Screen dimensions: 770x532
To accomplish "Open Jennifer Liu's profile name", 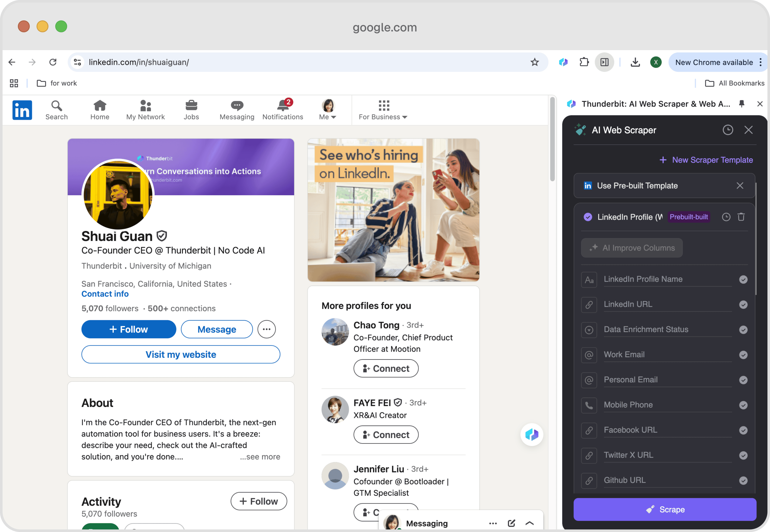I will coord(379,469).
